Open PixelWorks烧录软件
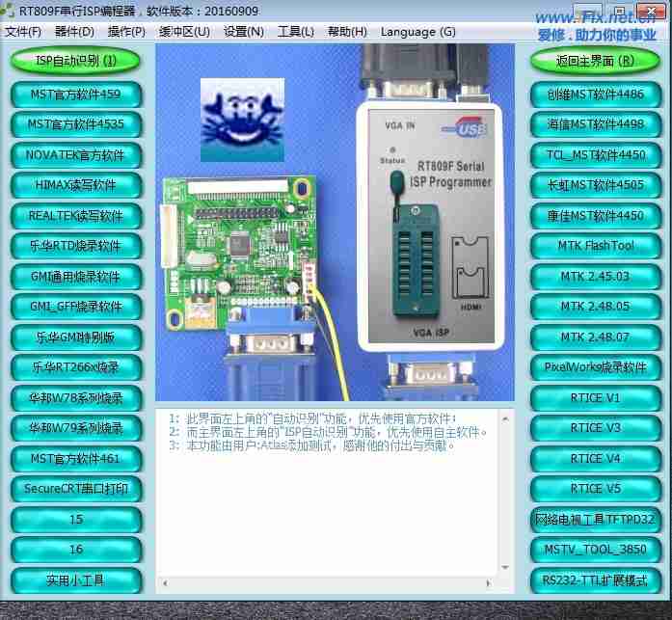The width and height of the screenshot is (672, 620). pos(595,367)
